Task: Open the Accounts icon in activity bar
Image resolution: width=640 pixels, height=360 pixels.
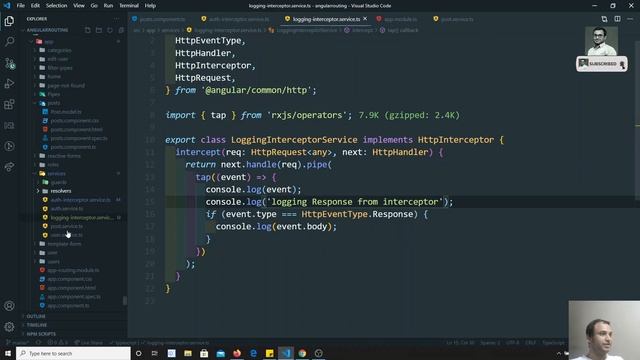Action: click(9, 306)
